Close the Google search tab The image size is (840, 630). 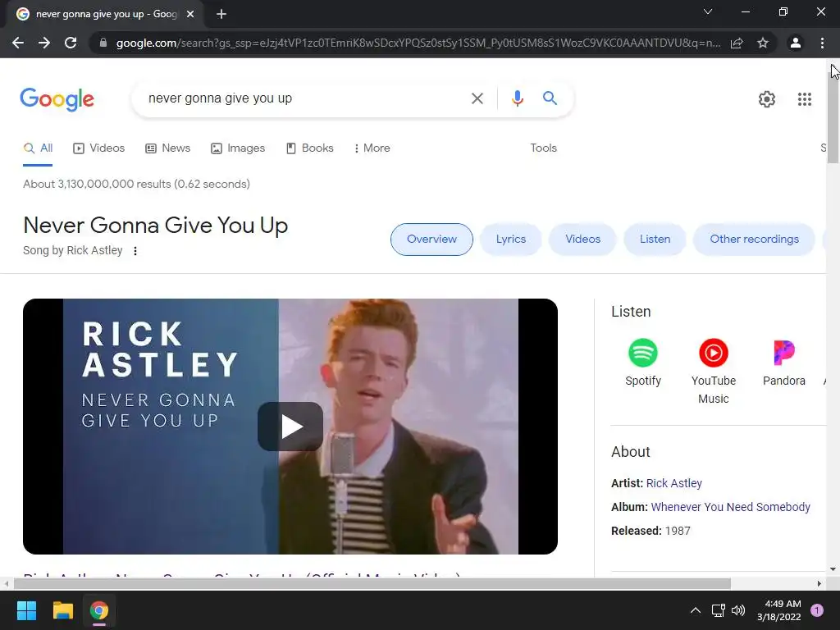coord(190,14)
